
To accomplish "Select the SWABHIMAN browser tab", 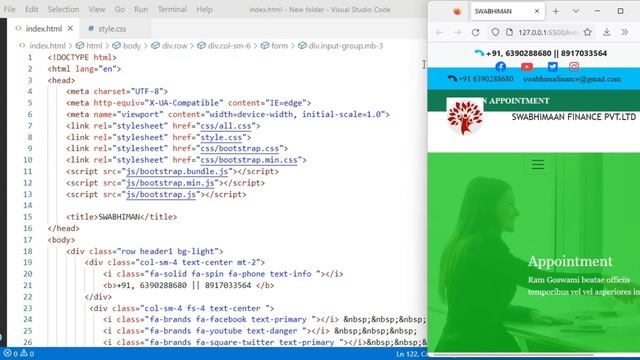I will (x=507, y=11).
